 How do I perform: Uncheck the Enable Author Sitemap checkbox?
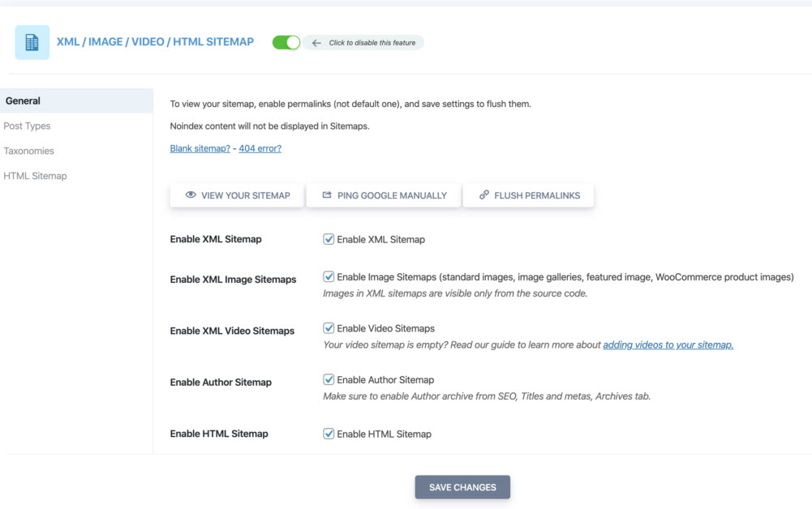(x=329, y=379)
